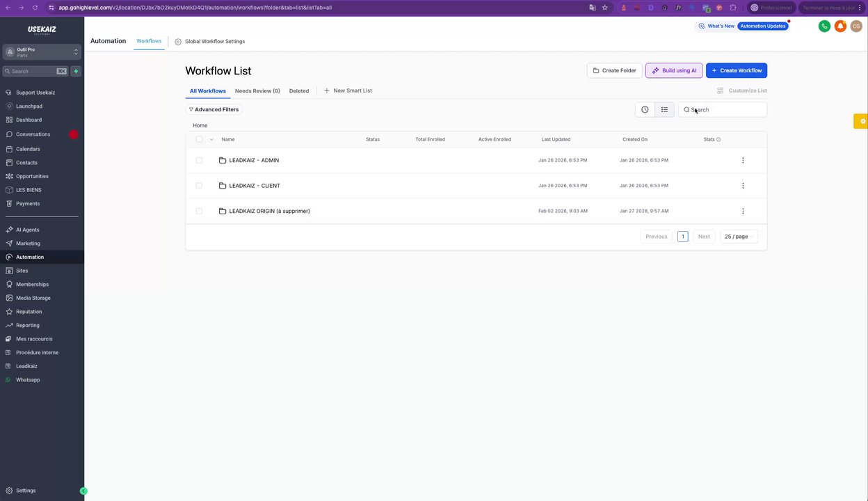Open Marketing section
Image resolution: width=868 pixels, height=501 pixels.
tap(28, 244)
